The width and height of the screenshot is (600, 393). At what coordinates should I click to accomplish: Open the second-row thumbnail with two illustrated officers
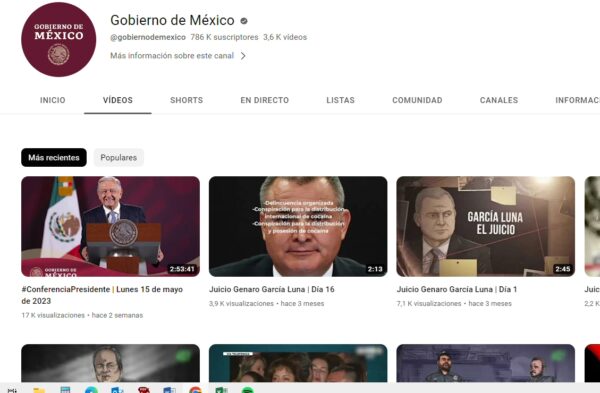click(486, 363)
